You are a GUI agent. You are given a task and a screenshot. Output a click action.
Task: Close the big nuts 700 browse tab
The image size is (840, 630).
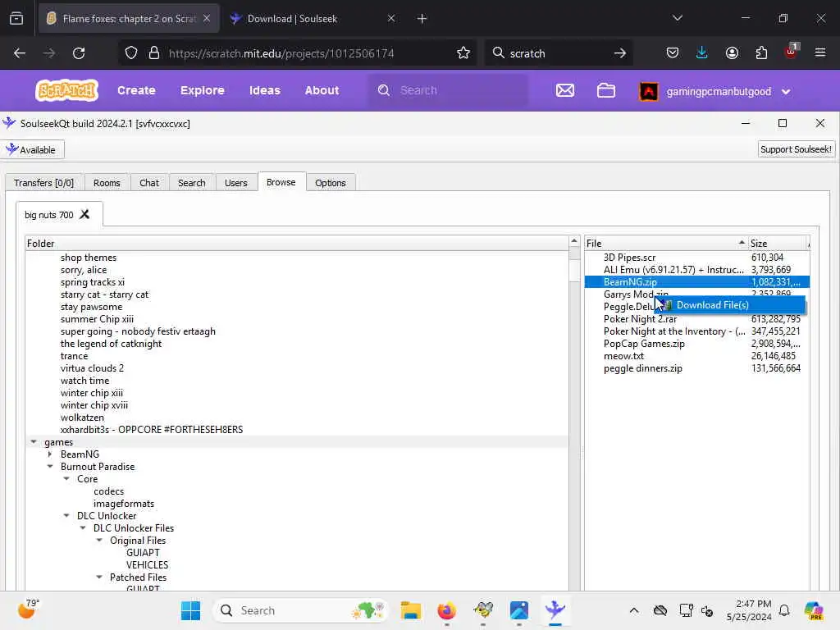[84, 214]
